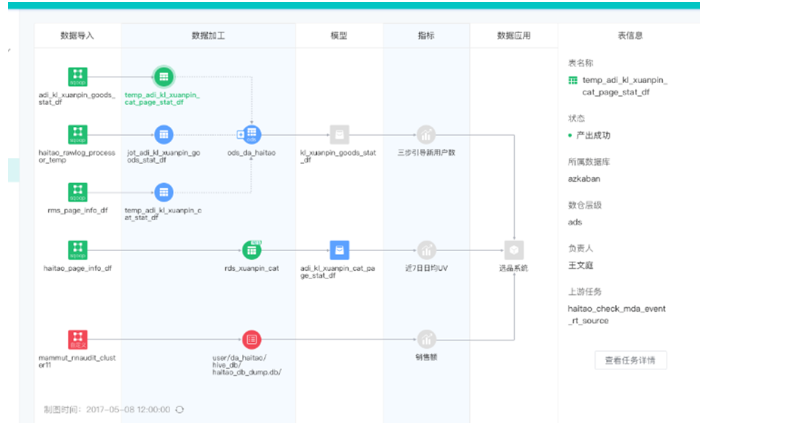Viewport: 800px width, 432px height.
Task: Click the 选品系统 application icon
Action: point(514,250)
